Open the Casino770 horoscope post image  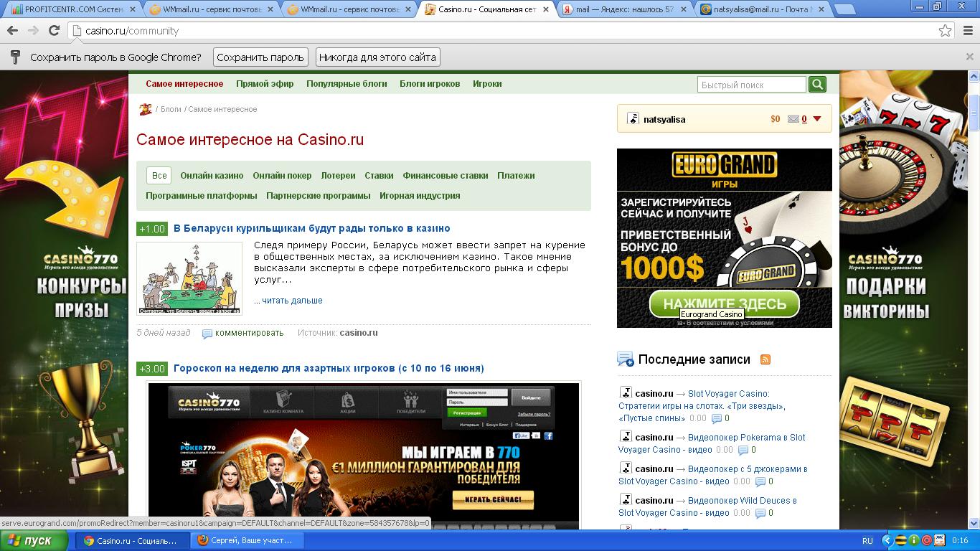click(363, 455)
